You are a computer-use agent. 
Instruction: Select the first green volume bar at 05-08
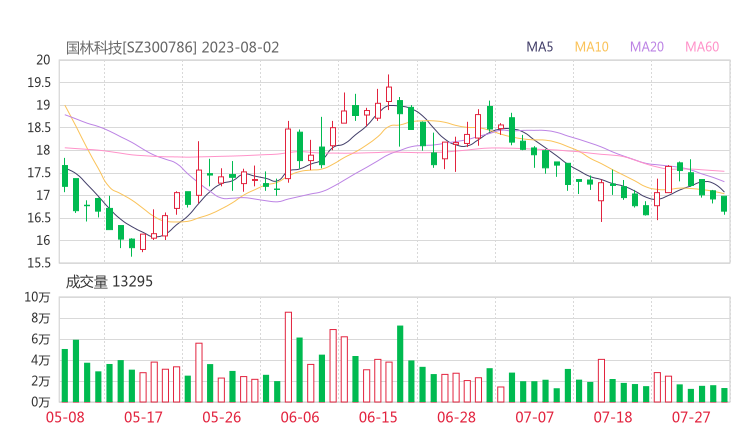click(65, 376)
